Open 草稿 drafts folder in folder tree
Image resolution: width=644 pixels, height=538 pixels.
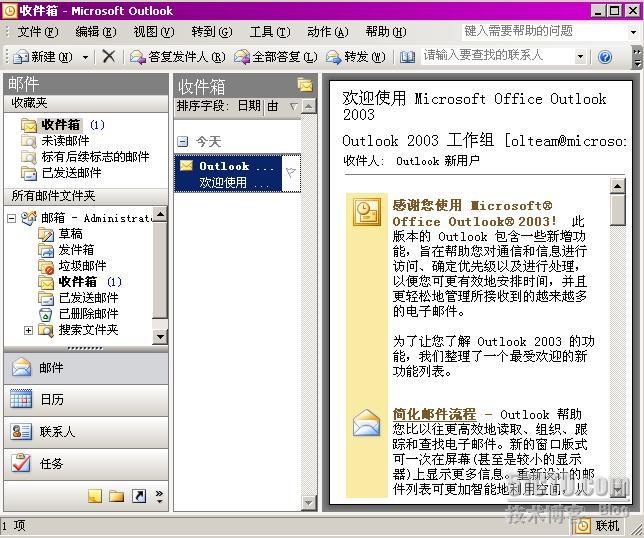pos(70,234)
